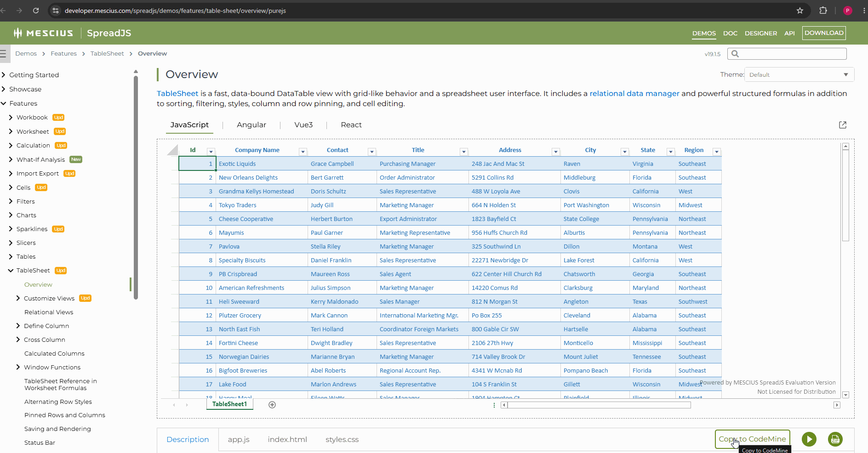Expand the Customize Views item
The width and height of the screenshot is (868, 453).
(18, 298)
